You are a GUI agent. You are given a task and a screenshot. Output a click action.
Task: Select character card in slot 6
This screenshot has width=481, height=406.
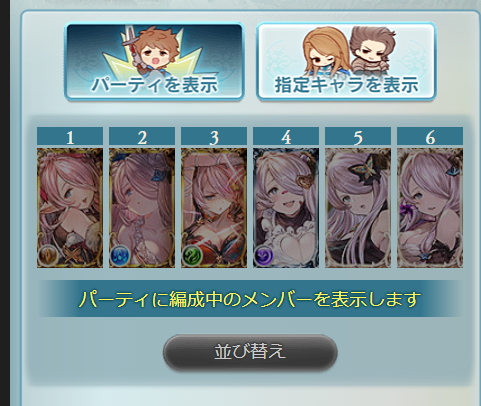pos(430,208)
